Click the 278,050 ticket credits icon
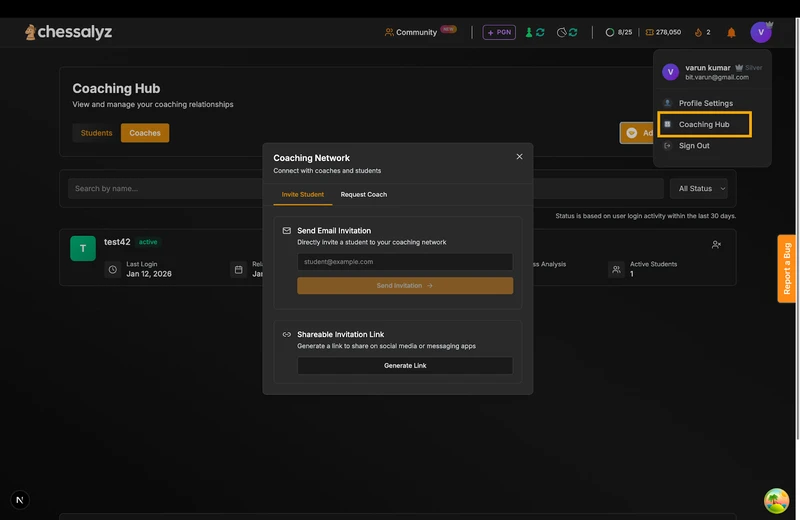Viewport: 800px width, 520px height. (649, 32)
